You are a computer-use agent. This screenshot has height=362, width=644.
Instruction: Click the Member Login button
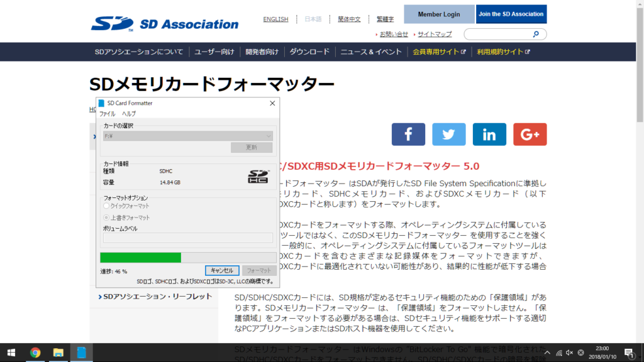[x=439, y=14]
